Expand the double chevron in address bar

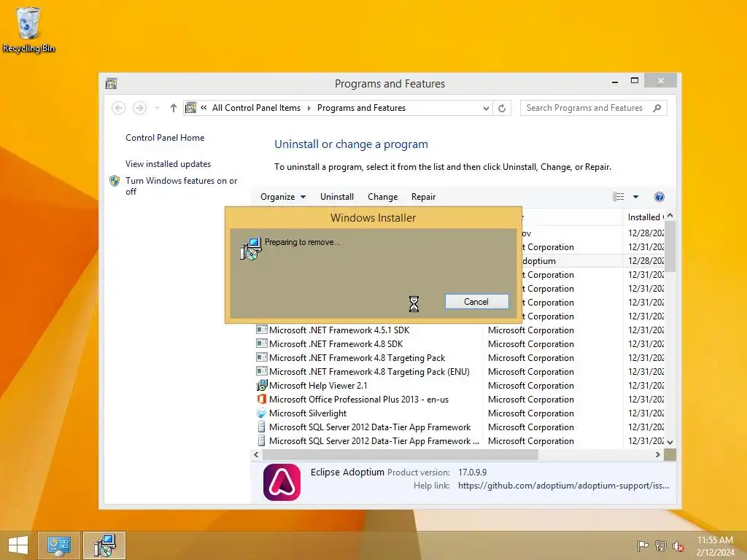204,108
